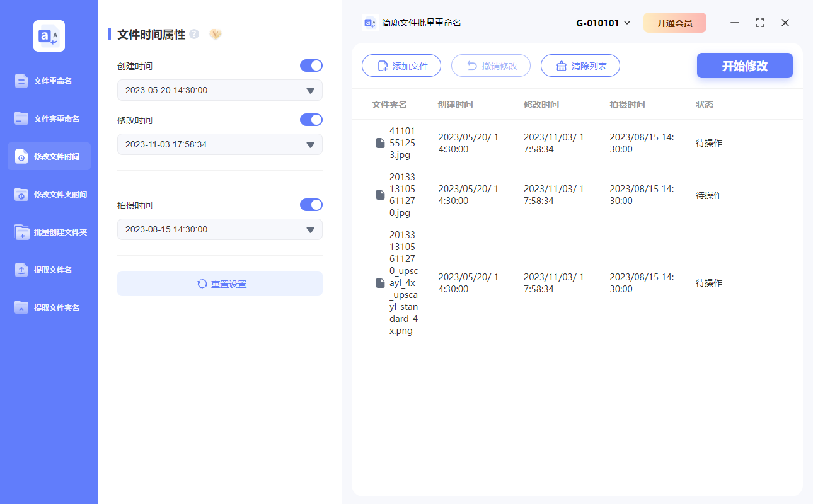Select the 修改文件夹时间 tool
Image resolution: width=813 pixels, height=504 pixels.
[x=49, y=194]
